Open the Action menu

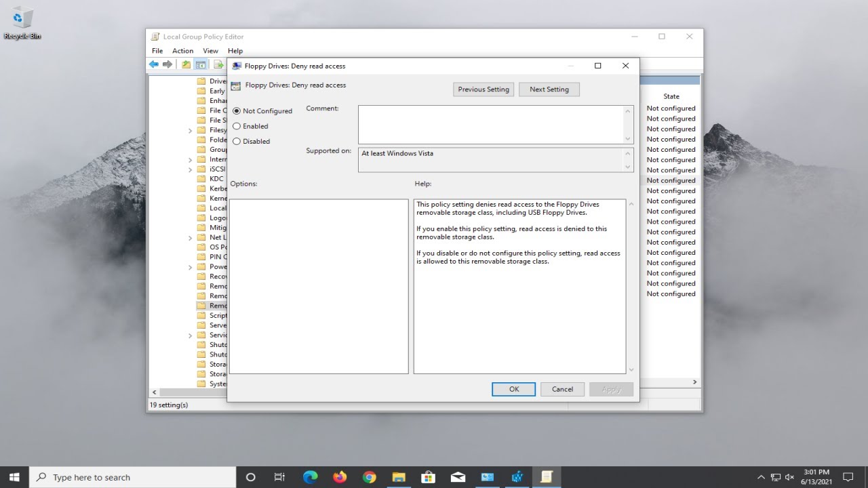(182, 51)
